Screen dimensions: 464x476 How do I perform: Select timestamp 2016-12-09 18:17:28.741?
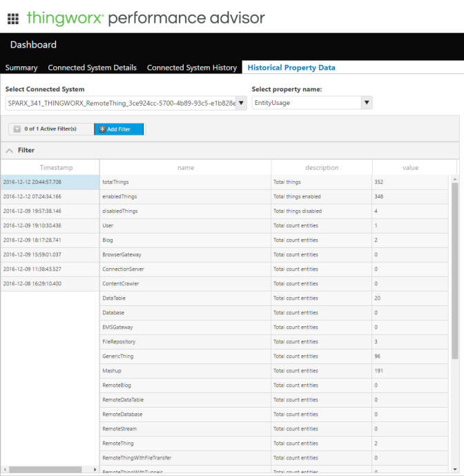(x=50, y=240)
